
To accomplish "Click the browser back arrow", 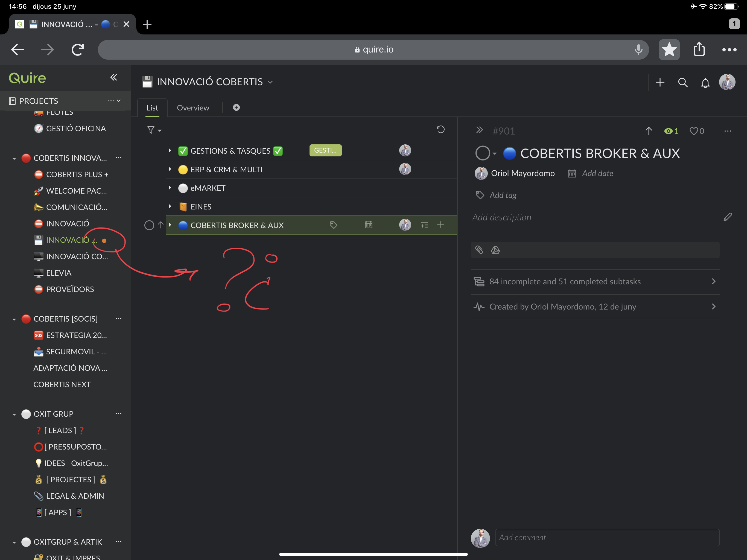I will point(17,50).
